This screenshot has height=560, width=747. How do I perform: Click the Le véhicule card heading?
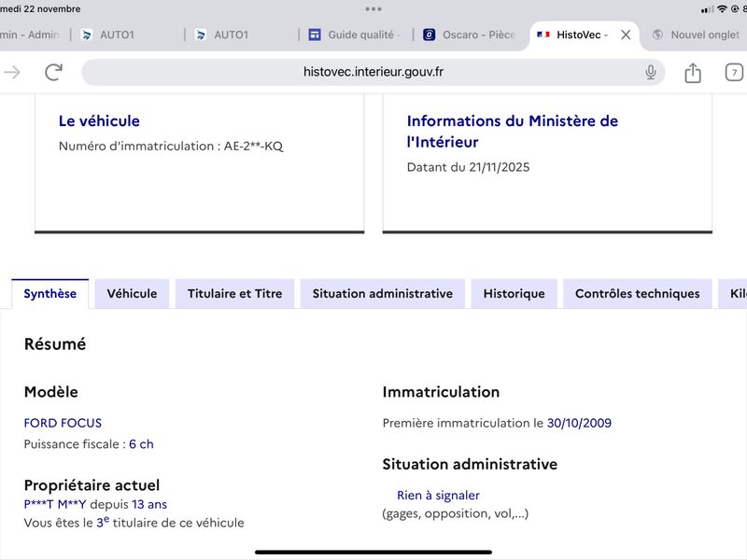(x=99, y=121)
